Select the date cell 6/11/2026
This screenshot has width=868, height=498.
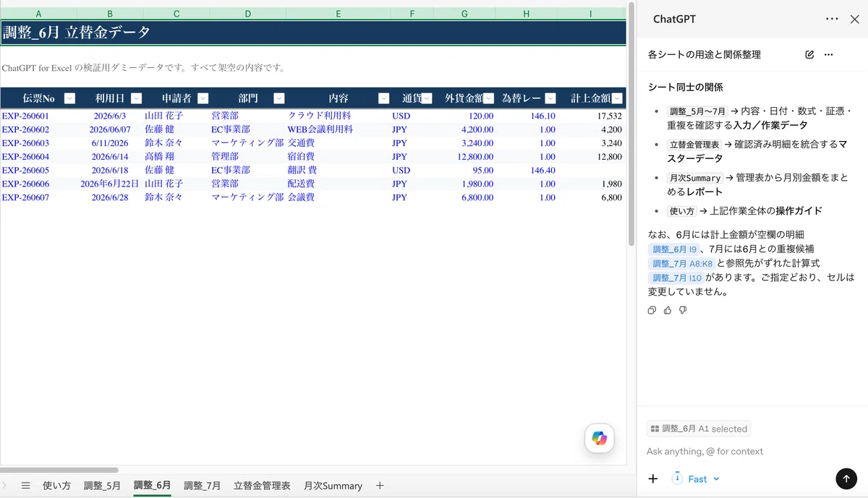click(110, 143)
